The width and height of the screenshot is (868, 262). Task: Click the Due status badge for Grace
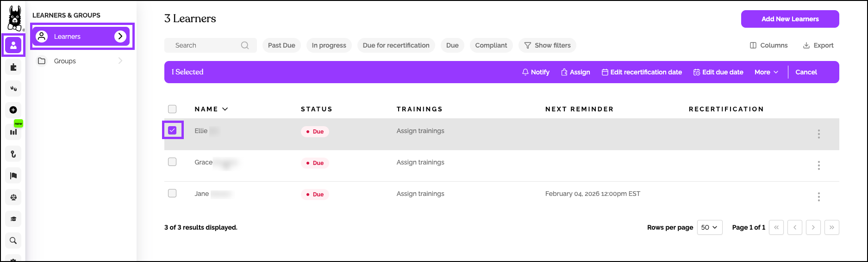click(x=315, y=163)
